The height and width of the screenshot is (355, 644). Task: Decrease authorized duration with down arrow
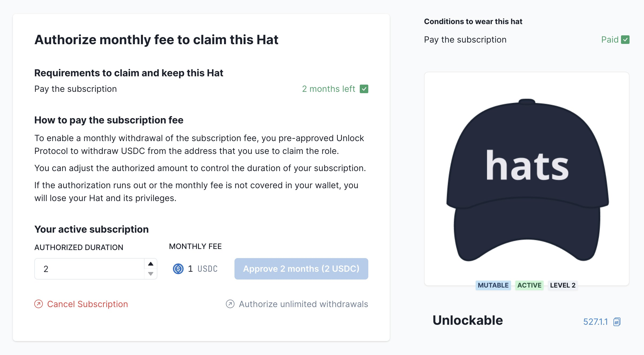click(151, 274)
